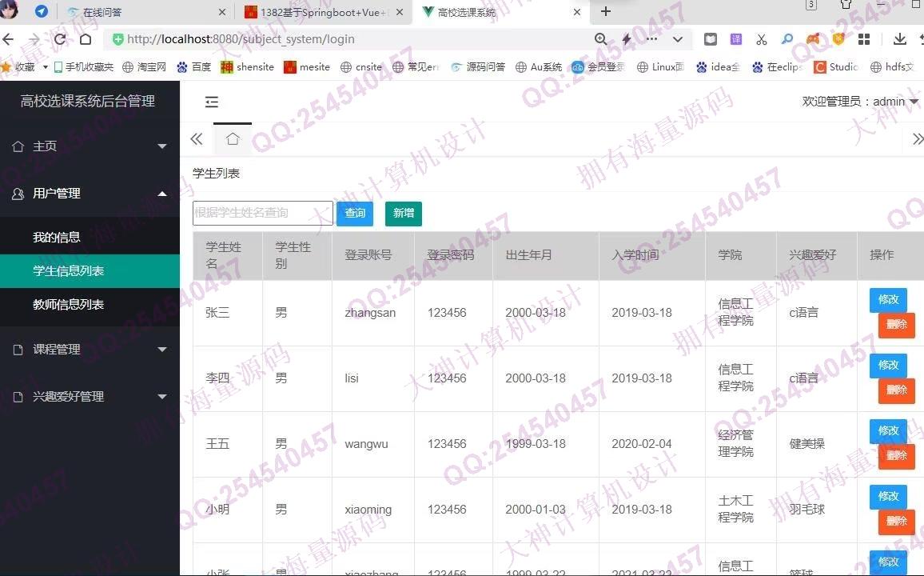Image resolution: width=924 pixels, height=576 pixels.
Task: Open the 源码问答 bookmark
Action: click(478, 66)
